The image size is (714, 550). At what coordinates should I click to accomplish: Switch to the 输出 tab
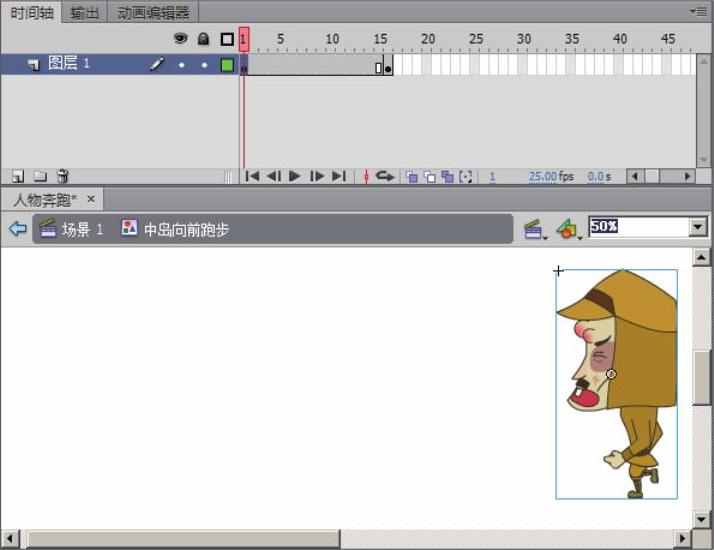[85, 12]
